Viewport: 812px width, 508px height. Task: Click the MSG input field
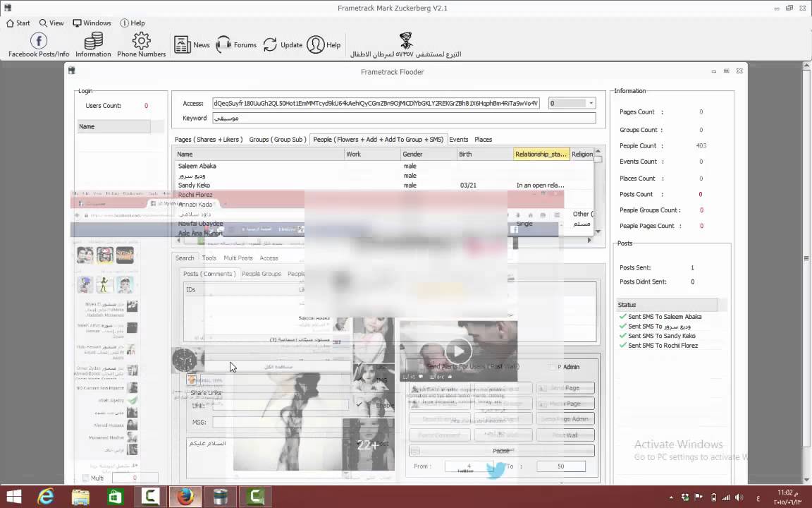tap(280, 422)
